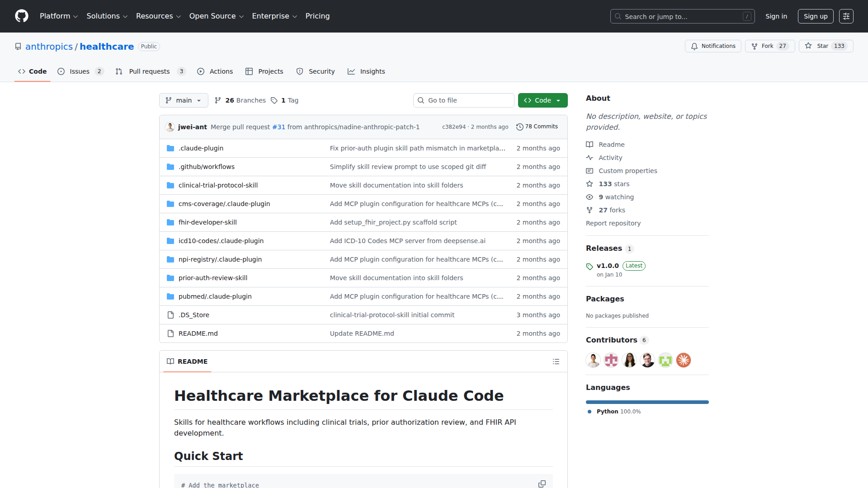The width and height of the screenshot is (868, 488).
Task: Open the README outline list icon
Action: pos(556,361)
